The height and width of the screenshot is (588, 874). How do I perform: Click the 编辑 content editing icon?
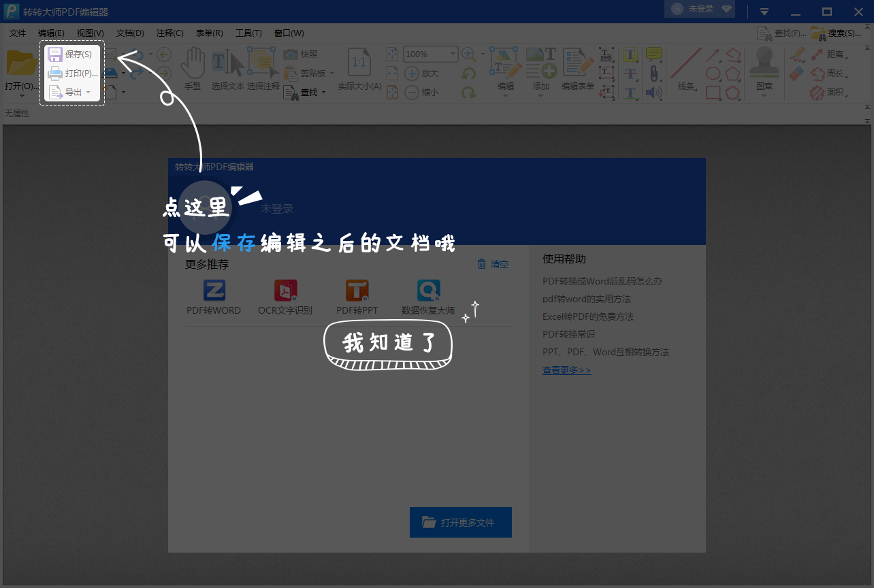click(x=505, y=62)
